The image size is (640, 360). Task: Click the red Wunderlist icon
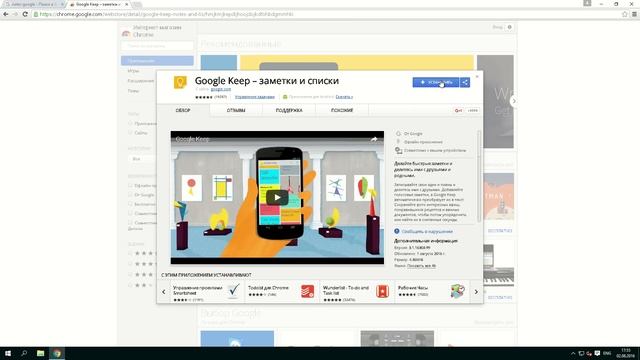[x=382, y=291]
